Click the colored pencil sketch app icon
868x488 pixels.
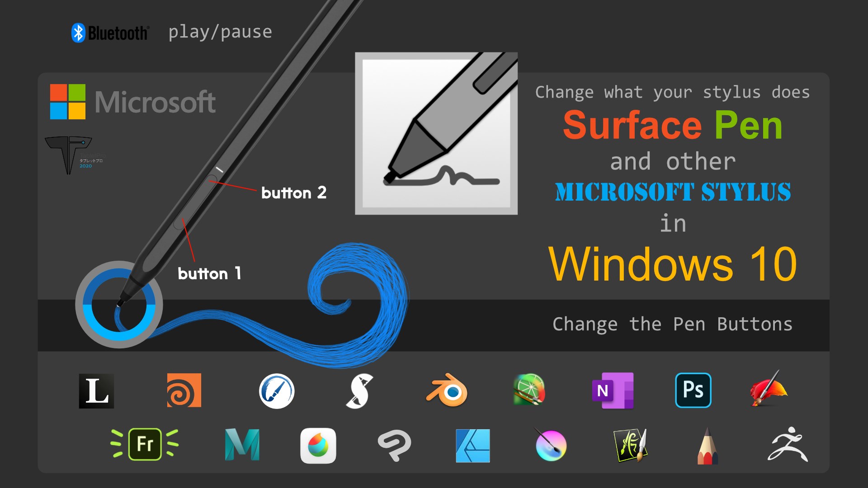[708, 446]
